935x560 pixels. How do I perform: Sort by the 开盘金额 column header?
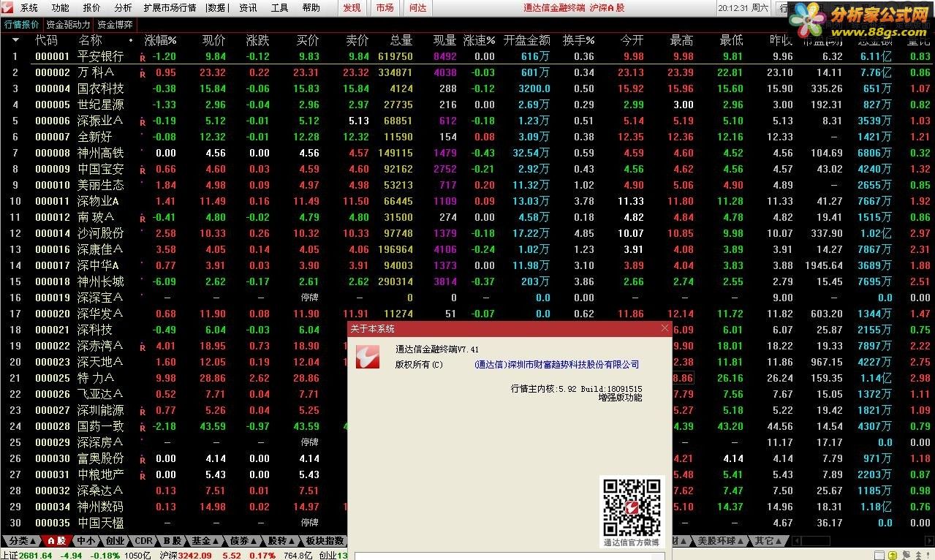click(526, 40)
